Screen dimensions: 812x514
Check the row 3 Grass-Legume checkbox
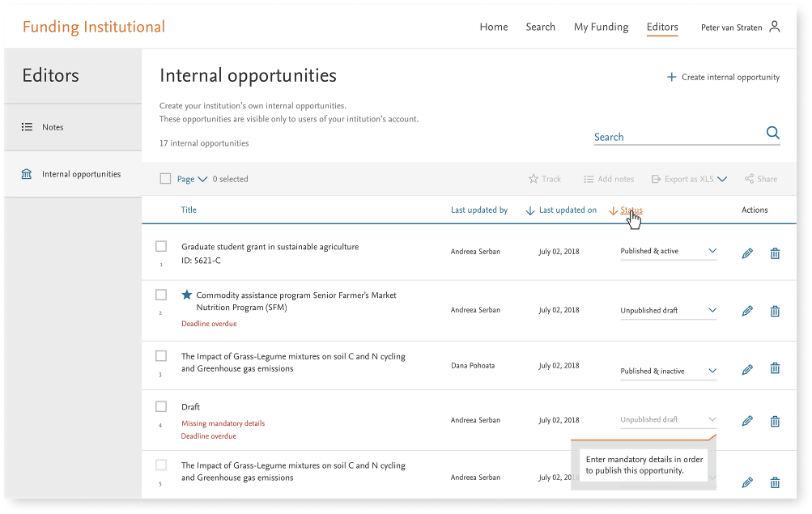coord(161,355)
